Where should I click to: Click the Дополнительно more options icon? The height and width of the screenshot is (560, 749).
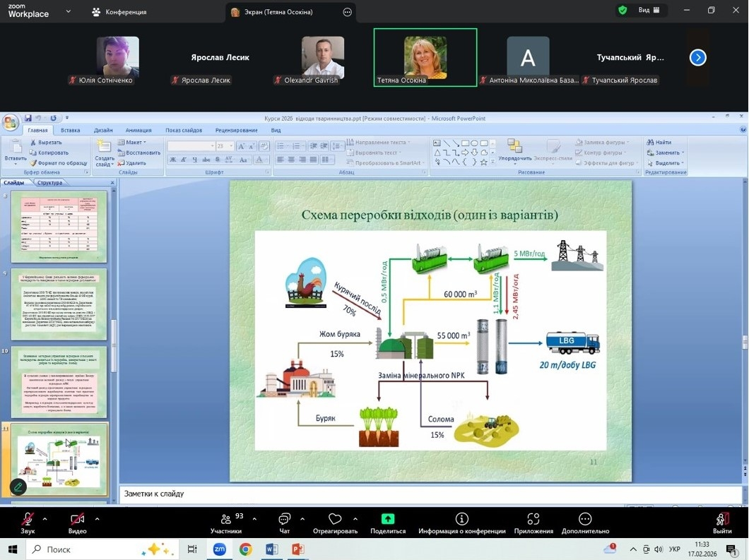[x=584, y=520]
